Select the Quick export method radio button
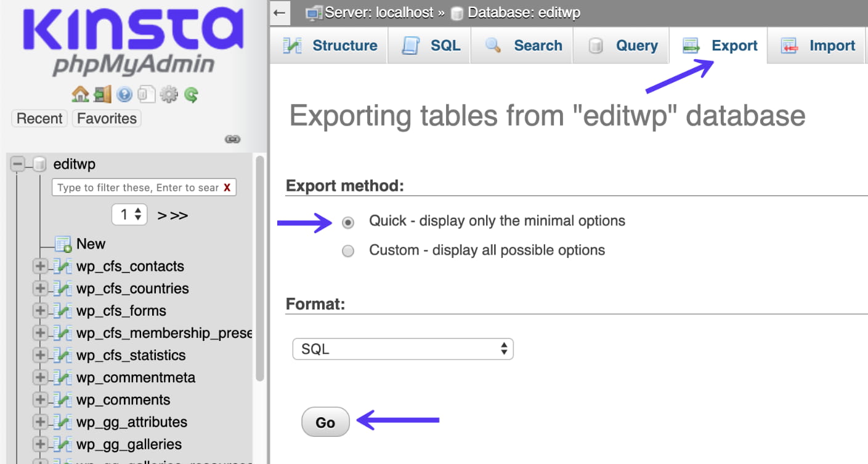Viewport: 868px width, 464px height. 348,222
